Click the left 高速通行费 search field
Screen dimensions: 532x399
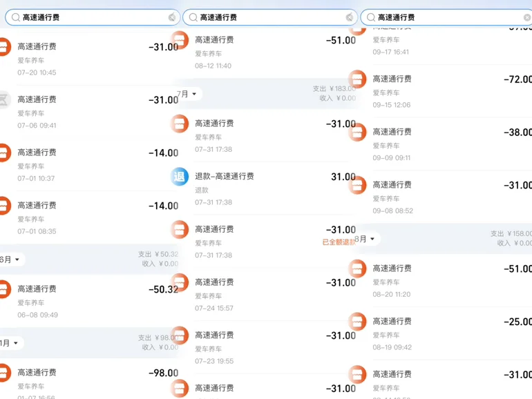pyautogui.click(x=93, y=17)
